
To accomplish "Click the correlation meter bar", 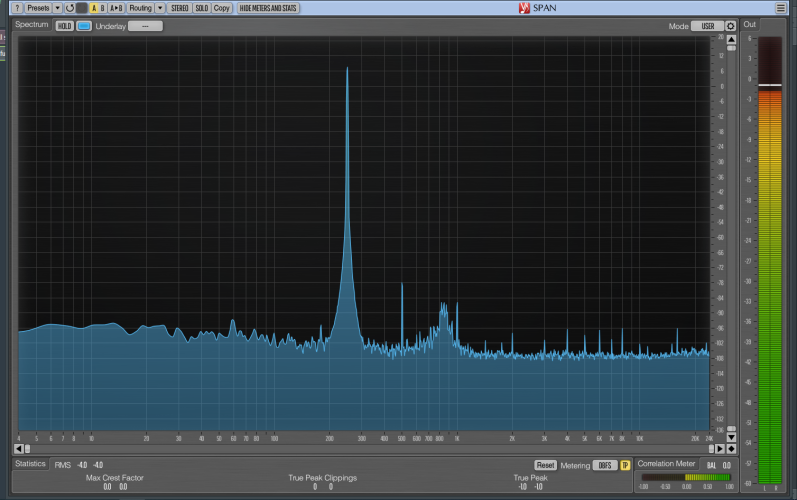I will pos(686,477).
